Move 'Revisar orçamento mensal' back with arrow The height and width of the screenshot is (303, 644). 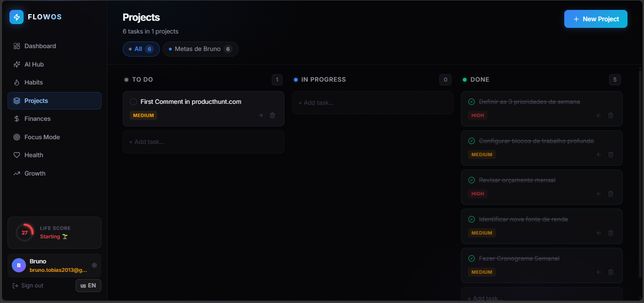(599, 194)
